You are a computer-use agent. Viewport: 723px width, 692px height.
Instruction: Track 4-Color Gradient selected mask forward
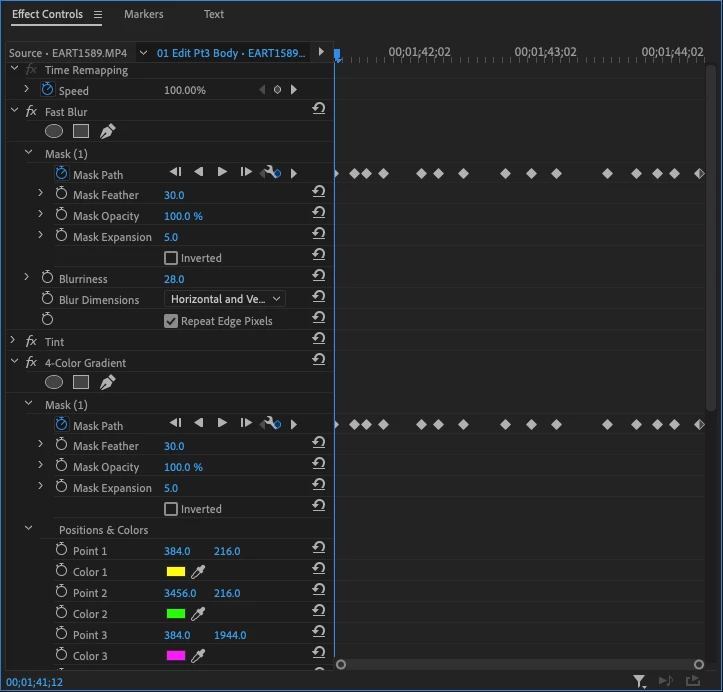pos(222,423)
